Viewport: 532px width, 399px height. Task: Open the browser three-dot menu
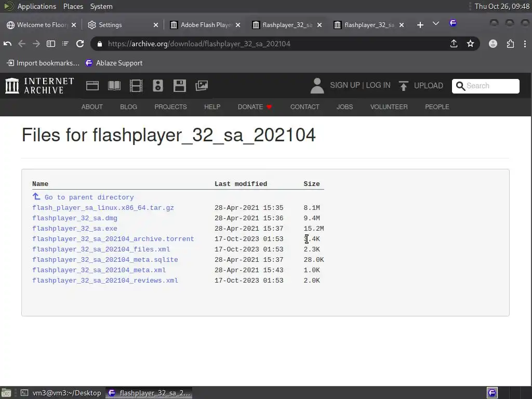525,44
